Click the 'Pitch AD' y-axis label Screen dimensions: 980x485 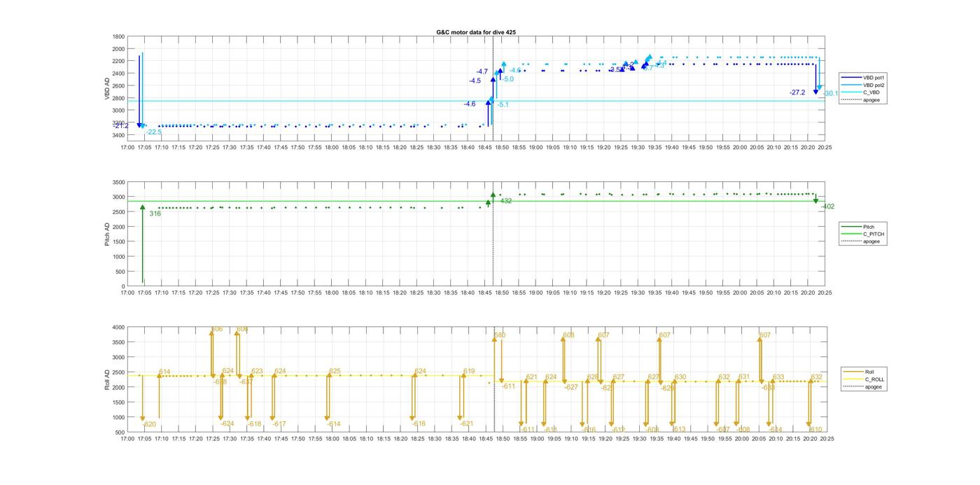[107, 234]
